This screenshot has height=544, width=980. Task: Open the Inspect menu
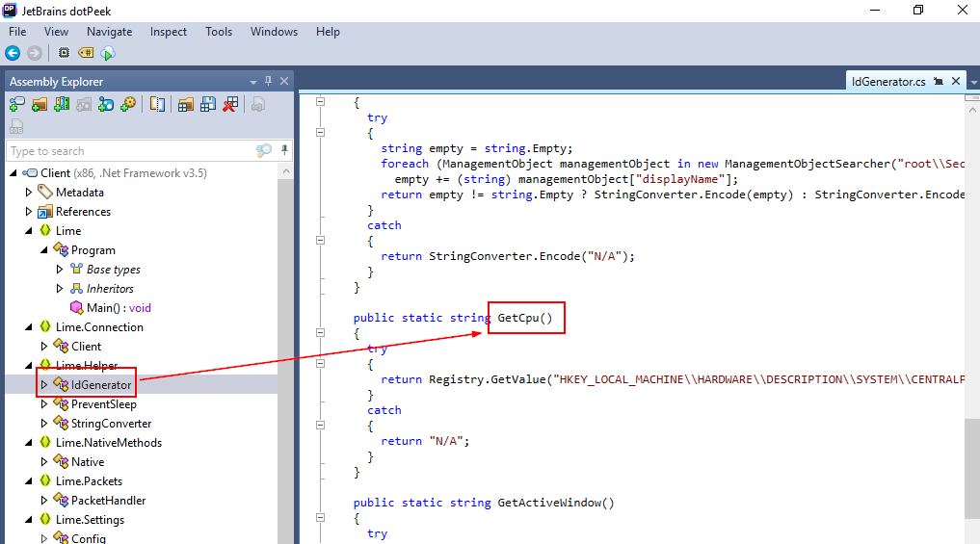pyautogui.click(x=169, y=32)
